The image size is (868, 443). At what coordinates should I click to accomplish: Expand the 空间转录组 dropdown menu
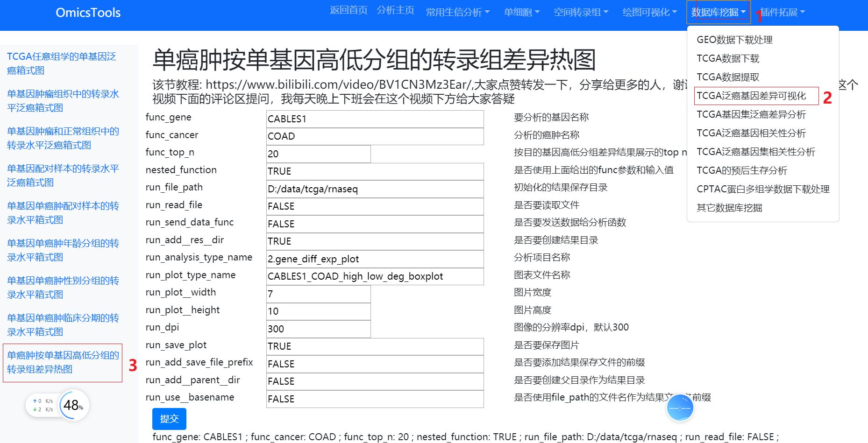coord(581,12)
